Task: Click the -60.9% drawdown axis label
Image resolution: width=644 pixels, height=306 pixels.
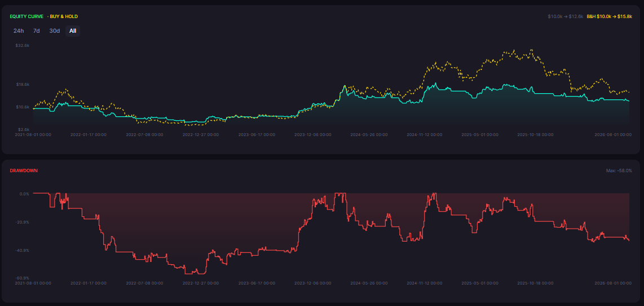Action: 23,278
